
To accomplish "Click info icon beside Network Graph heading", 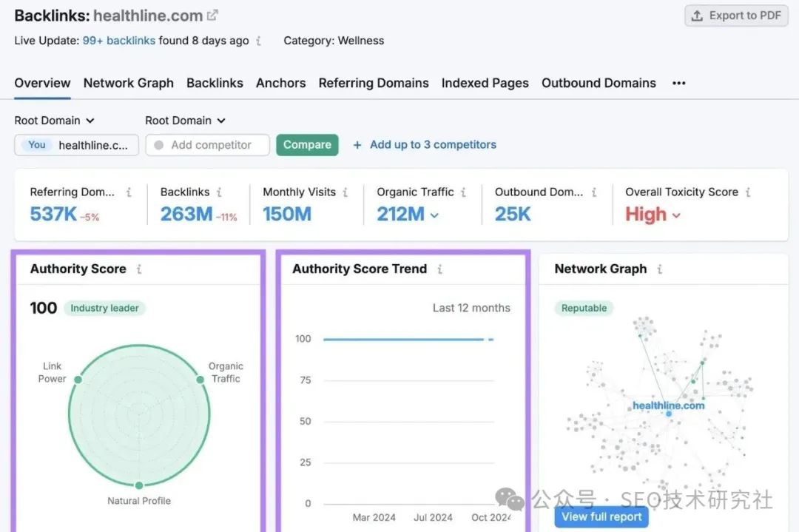I will (660, 269).
